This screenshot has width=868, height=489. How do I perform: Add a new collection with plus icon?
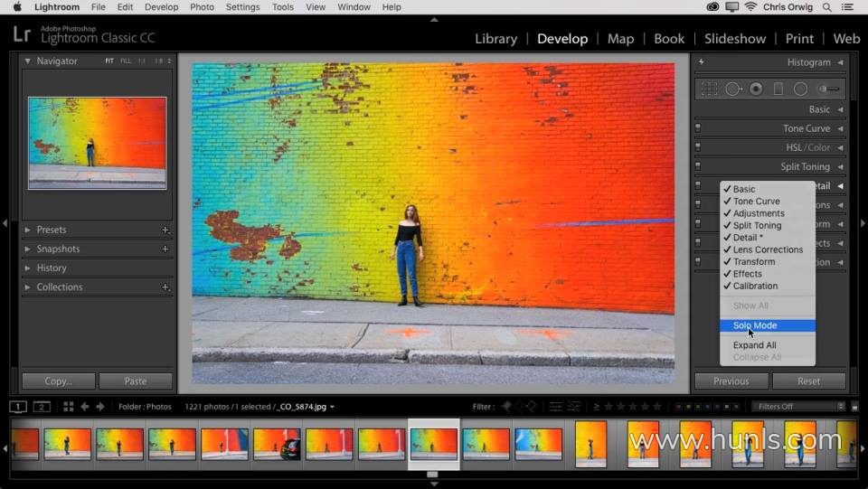pyautogui.click(x=165, y=287)
